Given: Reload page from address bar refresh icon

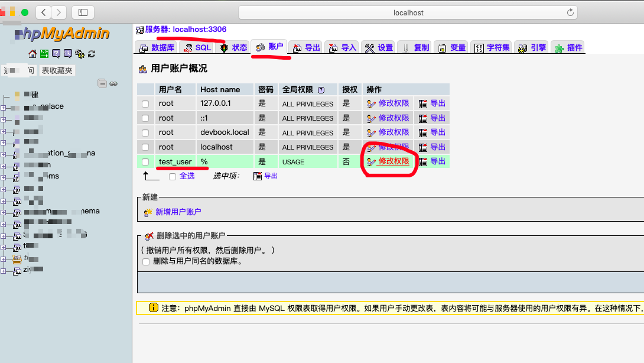Looking at the screenshot, I should point(570,12).
